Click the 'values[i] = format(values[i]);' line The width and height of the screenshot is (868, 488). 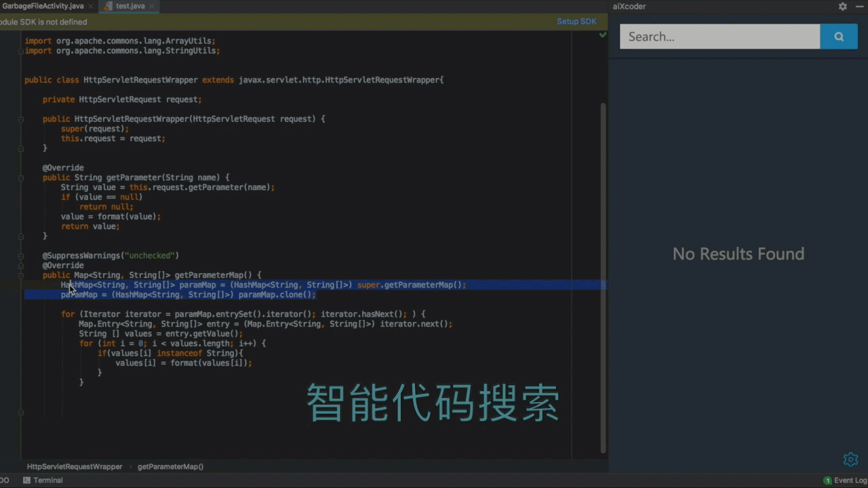[184, 363]
